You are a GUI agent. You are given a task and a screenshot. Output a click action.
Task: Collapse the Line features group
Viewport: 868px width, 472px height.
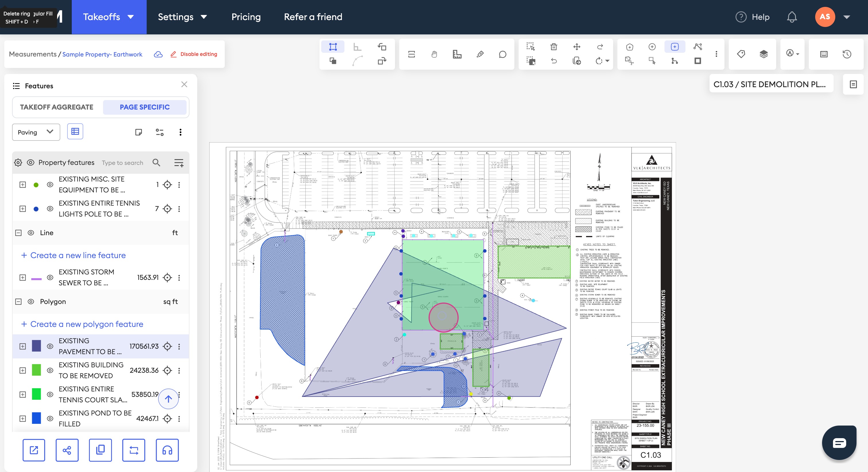19,233
